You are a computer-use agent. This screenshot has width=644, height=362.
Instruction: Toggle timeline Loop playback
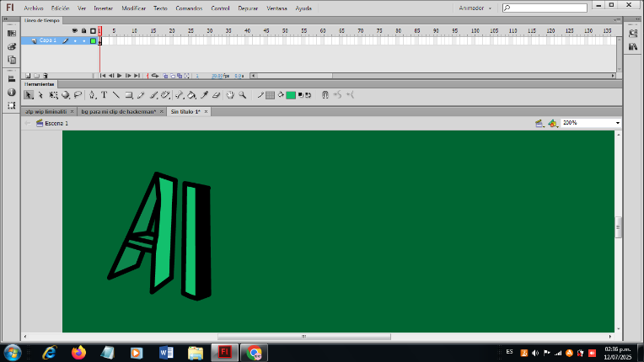tap(155, 76)
